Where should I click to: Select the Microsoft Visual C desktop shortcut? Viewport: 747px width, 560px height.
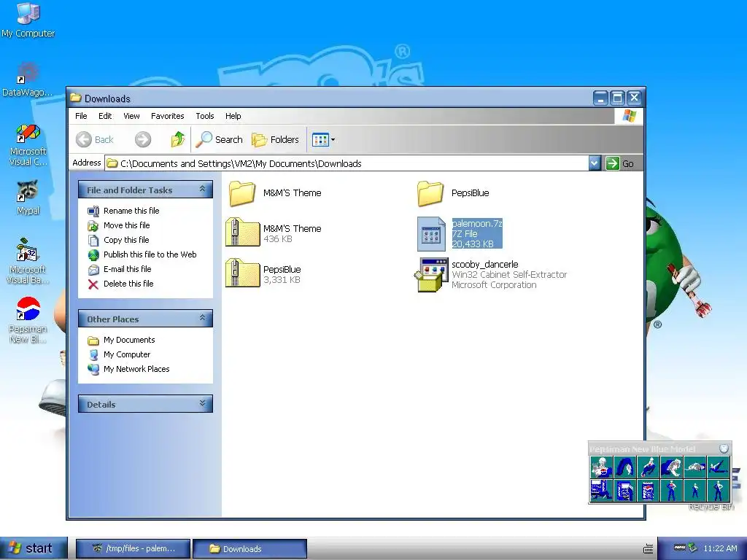pos(28,145)
